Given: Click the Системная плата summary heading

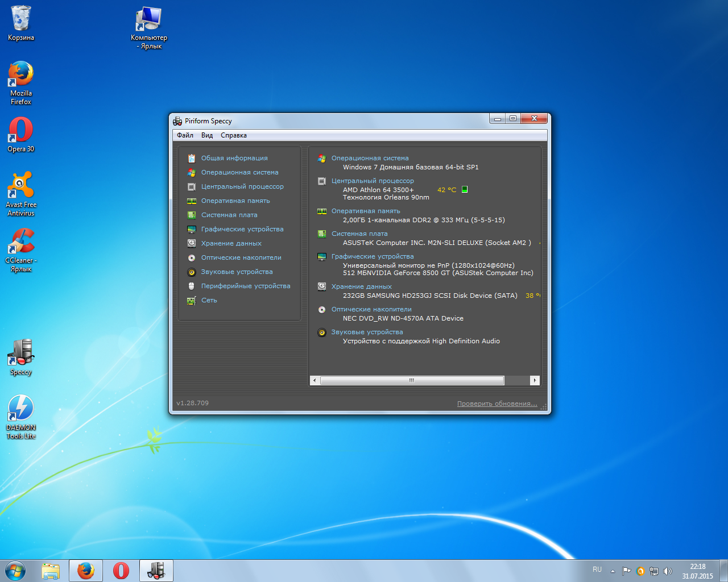Looking at the screenshot, I should point(359,234).
